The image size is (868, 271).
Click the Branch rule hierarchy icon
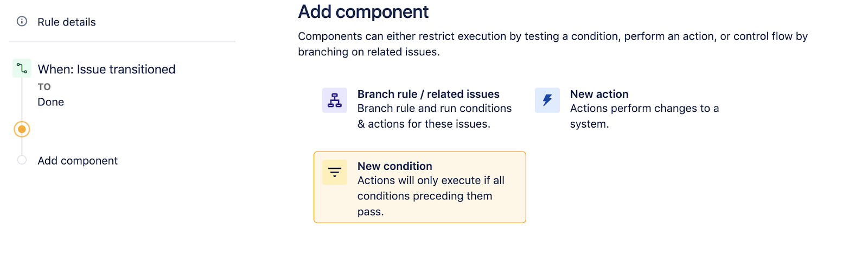tap(335, 100)
